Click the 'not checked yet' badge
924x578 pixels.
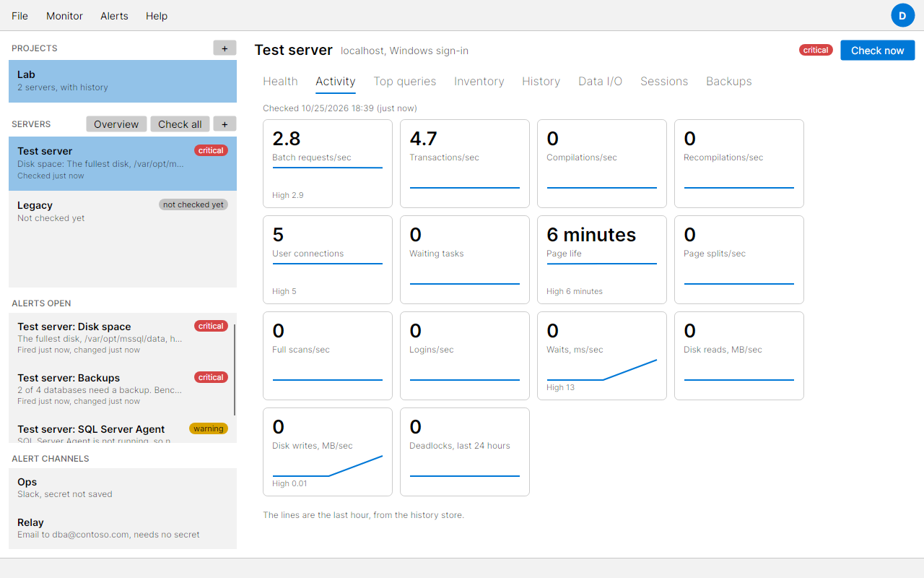pyautogui.click(x=193, y=204)
